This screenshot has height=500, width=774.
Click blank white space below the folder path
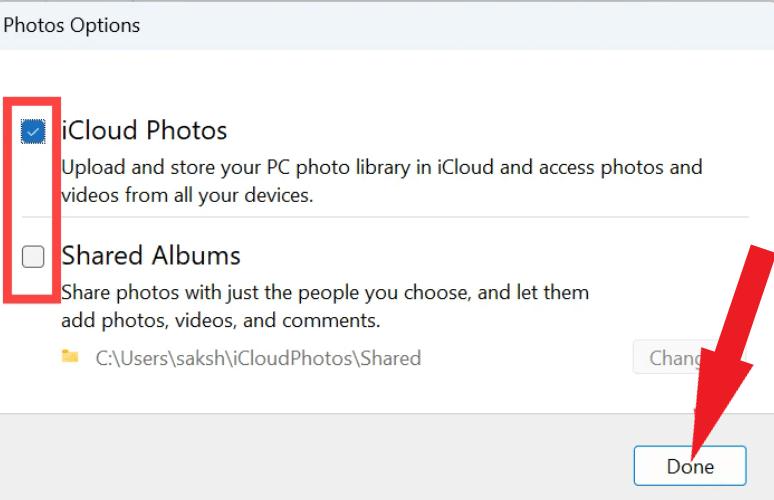300,392
